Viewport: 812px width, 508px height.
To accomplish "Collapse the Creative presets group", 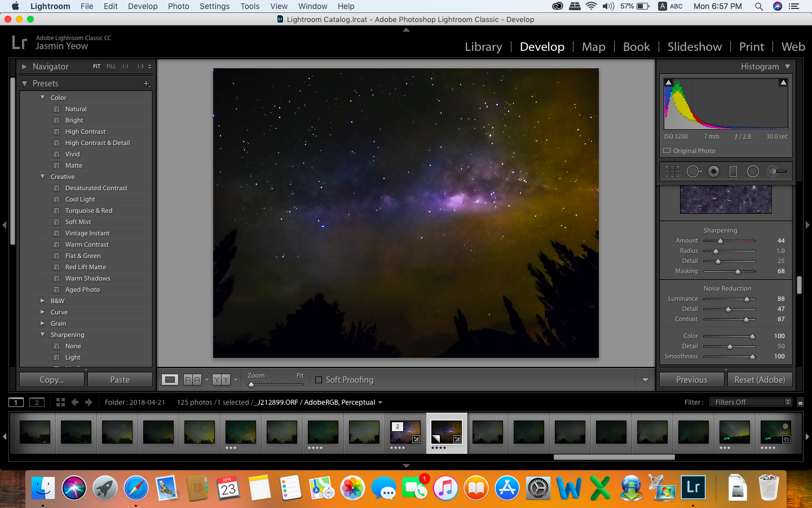I will tap(42, 177).
